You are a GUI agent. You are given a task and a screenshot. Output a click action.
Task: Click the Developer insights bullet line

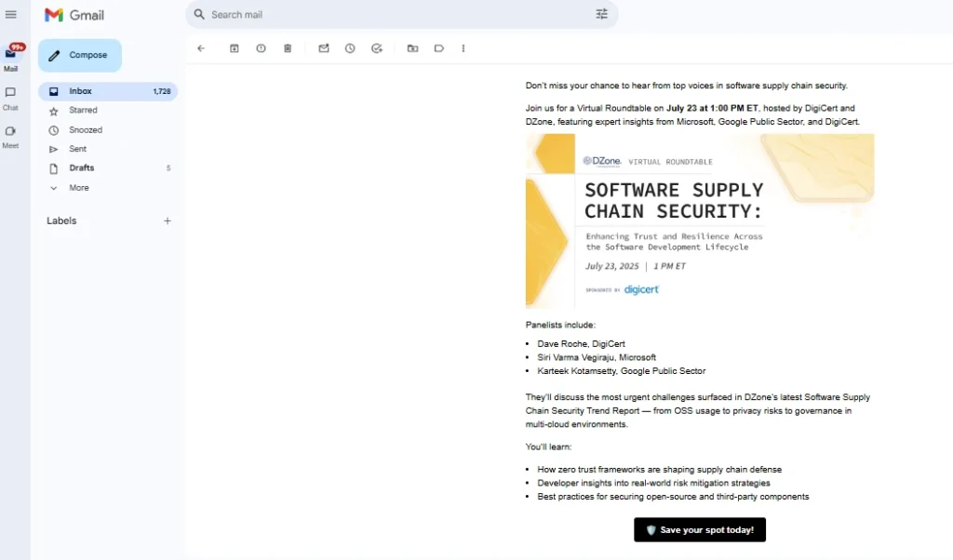[653, 483]
